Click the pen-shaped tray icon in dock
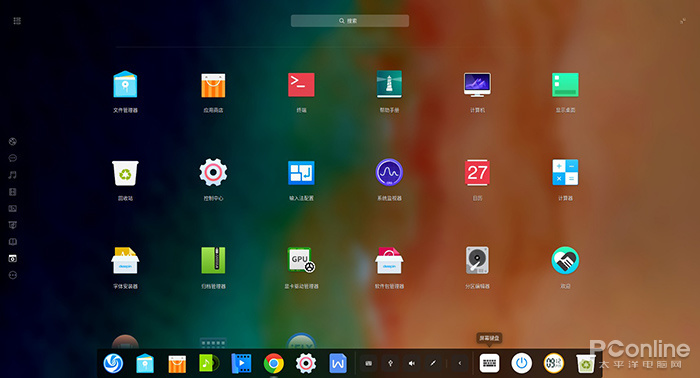 433,364
